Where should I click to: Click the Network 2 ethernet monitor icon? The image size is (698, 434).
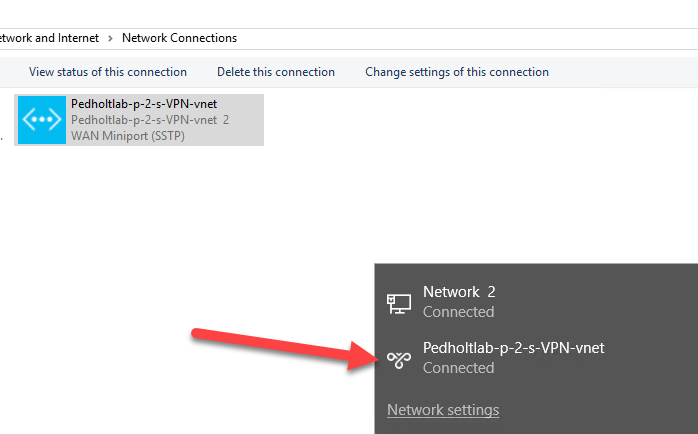click(398, 304)
